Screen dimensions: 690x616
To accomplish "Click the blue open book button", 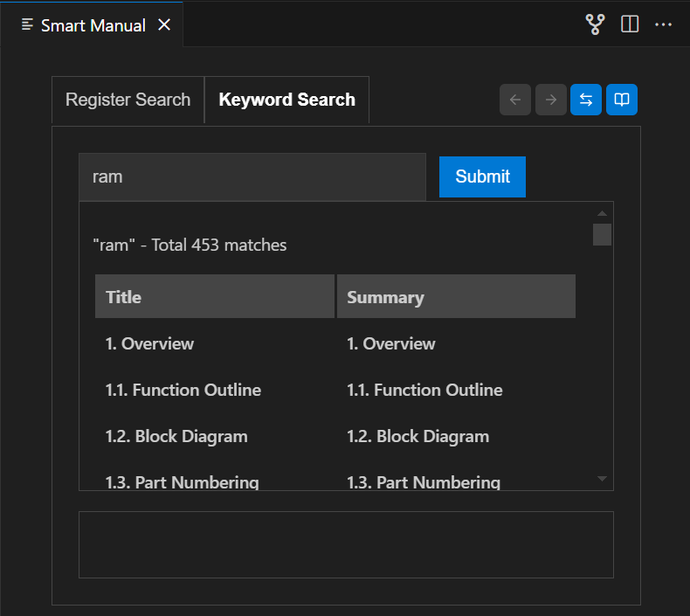I will click(x=621, y=100).
